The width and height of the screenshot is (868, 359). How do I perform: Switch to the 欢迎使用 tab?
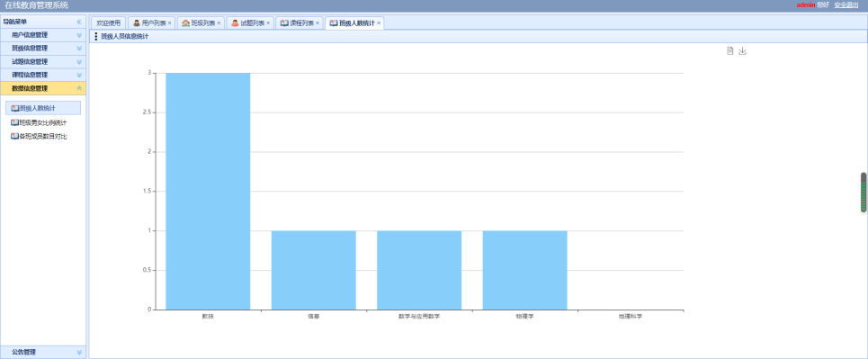109,23
